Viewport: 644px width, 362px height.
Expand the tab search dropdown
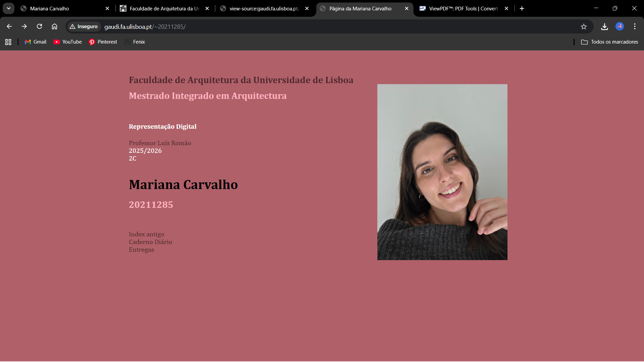click(x=9, y=8)
